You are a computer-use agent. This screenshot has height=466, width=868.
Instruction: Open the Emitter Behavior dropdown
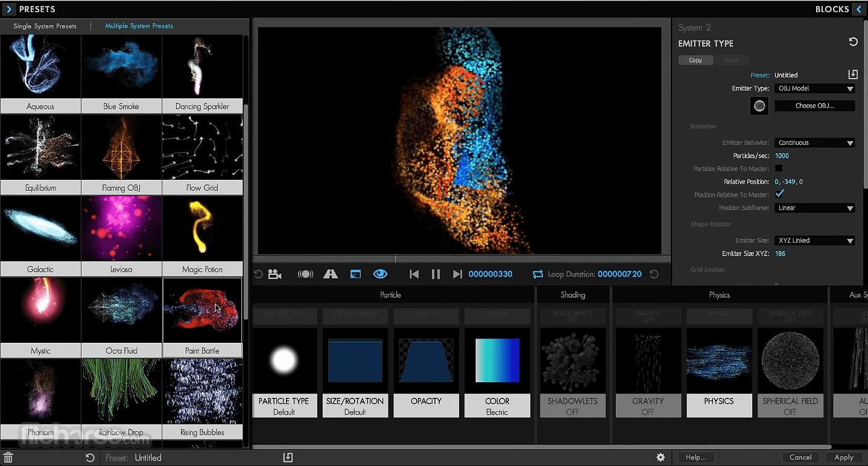pyautogui.click(x=814, y=142)
